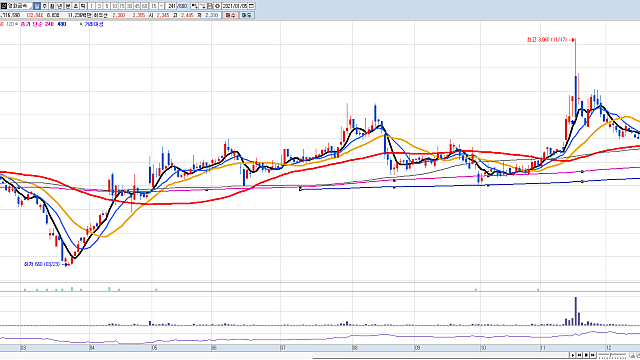Click the 최저 680 (03/23) low label
Viewport: 640px width, 360px height.
click(42, 264)
